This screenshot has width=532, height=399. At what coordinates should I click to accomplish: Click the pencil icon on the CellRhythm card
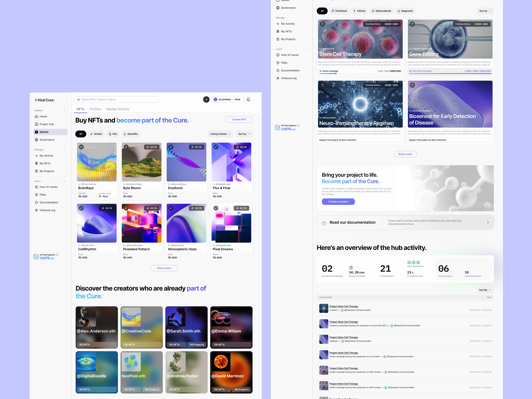coord(81,208)
